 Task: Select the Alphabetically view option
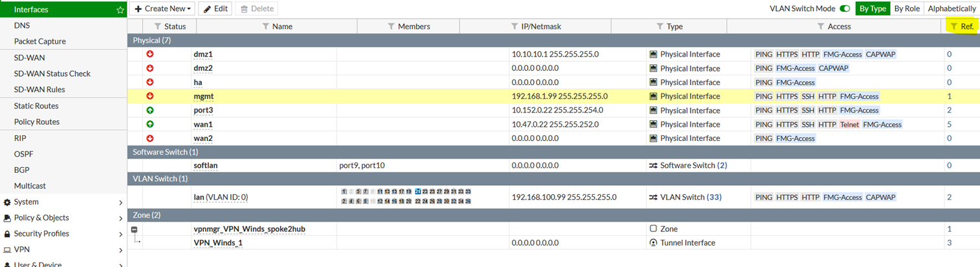pos(951,8)
